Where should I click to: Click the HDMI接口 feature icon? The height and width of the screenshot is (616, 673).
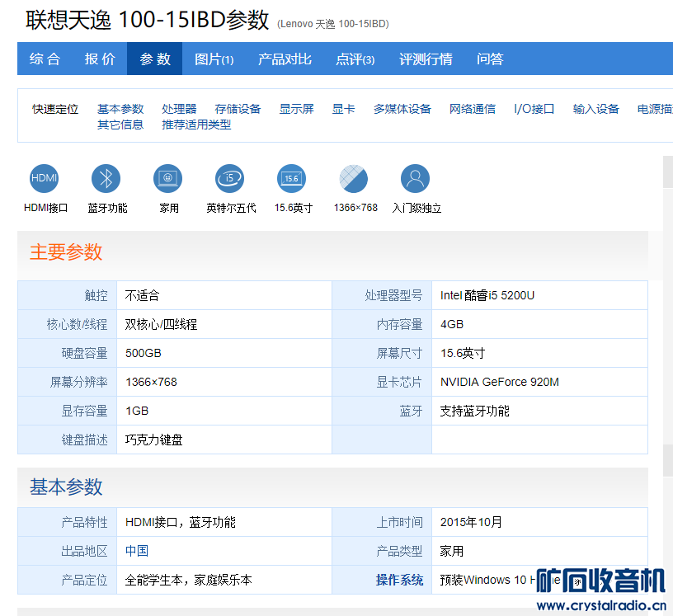tap(45, 179)
